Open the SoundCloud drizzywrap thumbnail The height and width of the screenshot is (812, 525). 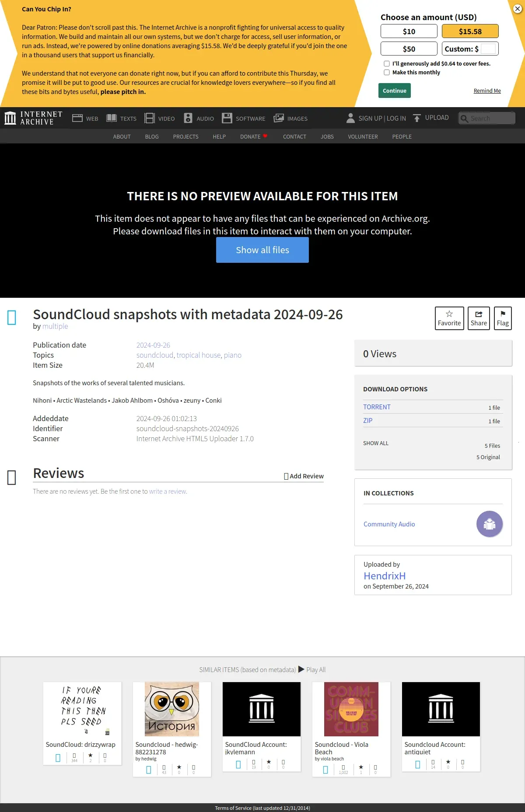click(82, 709)
